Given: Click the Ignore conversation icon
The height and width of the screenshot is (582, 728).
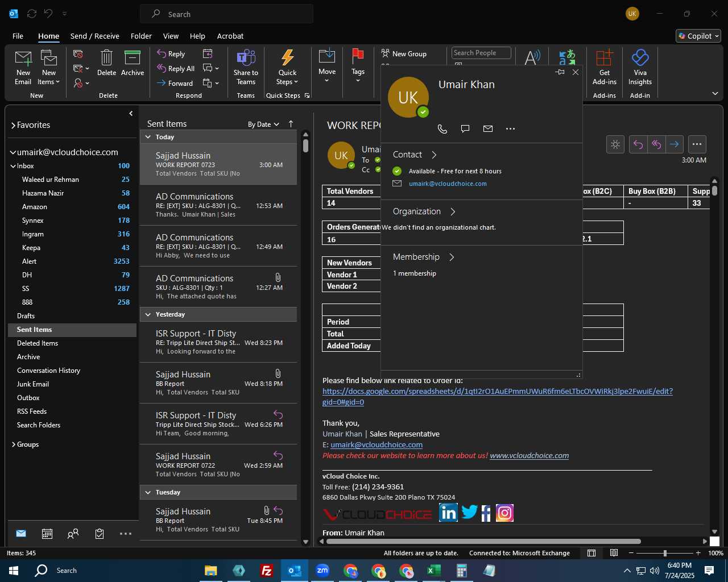Looking at the screenshot, I should (x=78, y=54).
